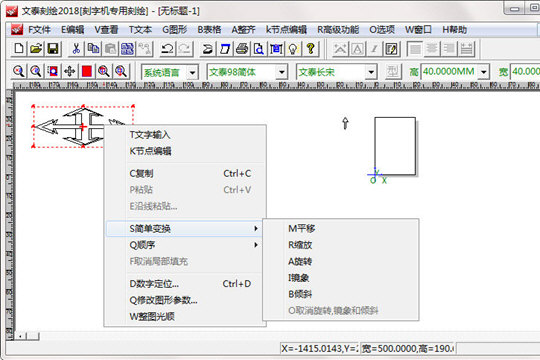Select R缩放 from the submenu
This screenshot has width=540, height=360.
coord(341,245)
